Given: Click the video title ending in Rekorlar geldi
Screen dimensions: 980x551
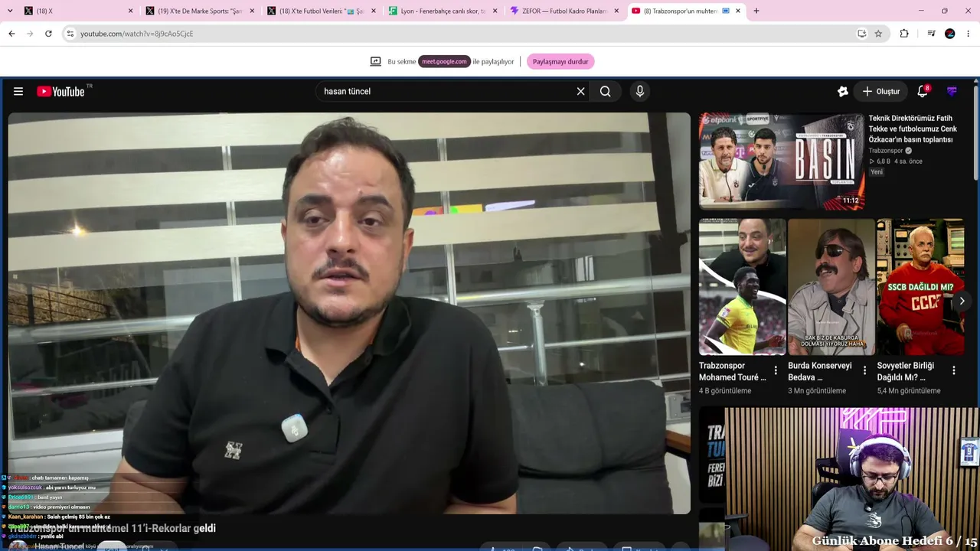Looking at the screenshot, I should [x=113, y=528].
